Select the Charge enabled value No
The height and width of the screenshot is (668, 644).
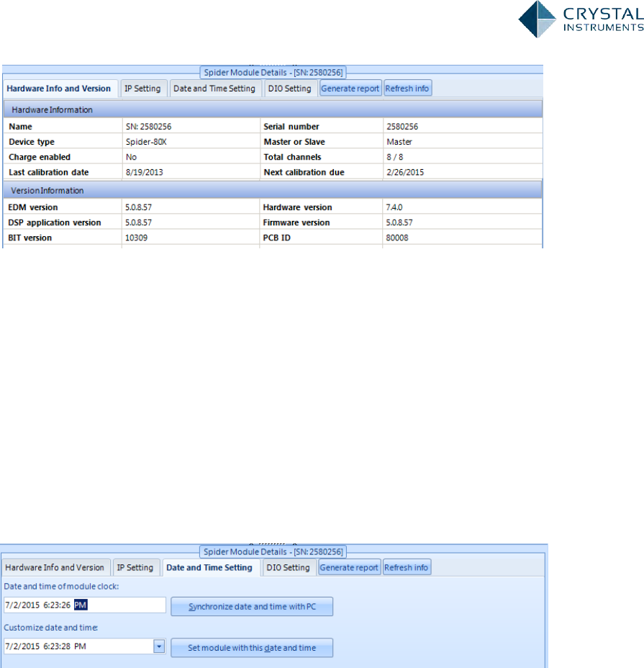point(131,157)
